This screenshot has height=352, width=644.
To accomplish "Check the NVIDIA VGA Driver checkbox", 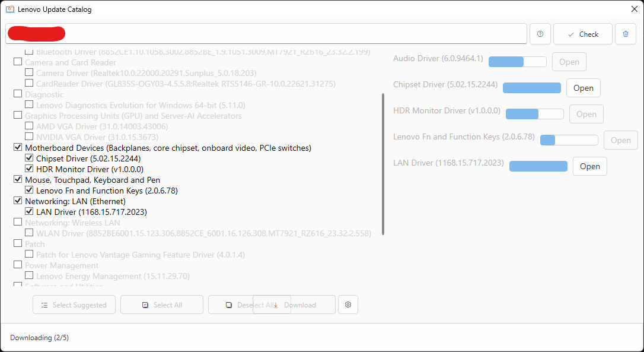I will pos(28,137).
